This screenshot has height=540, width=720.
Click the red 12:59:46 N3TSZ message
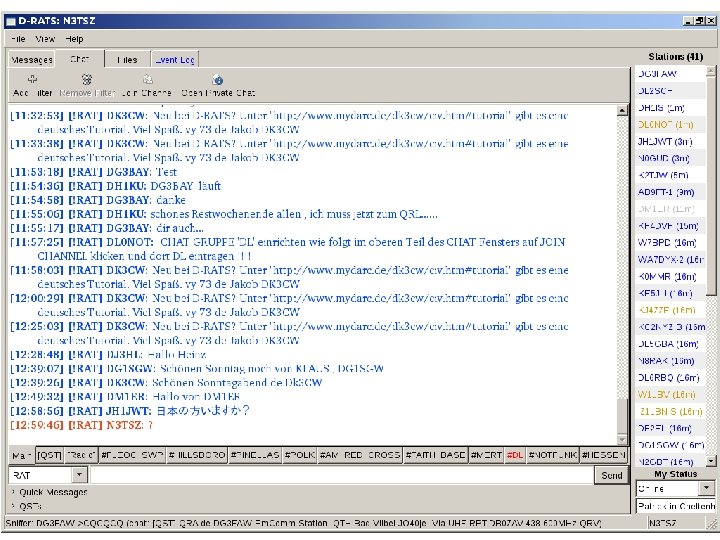[81, 425]
